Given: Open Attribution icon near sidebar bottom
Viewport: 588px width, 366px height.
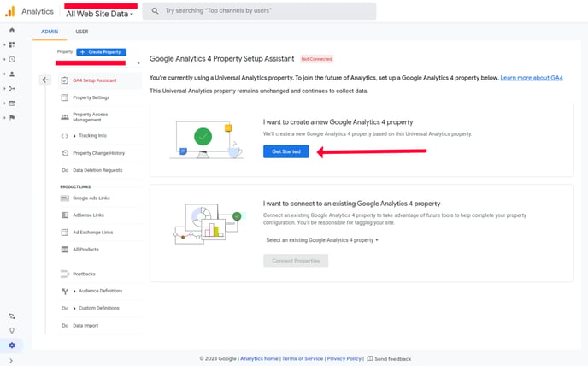Looking at the screenshot, I should (x=12, y=316).
